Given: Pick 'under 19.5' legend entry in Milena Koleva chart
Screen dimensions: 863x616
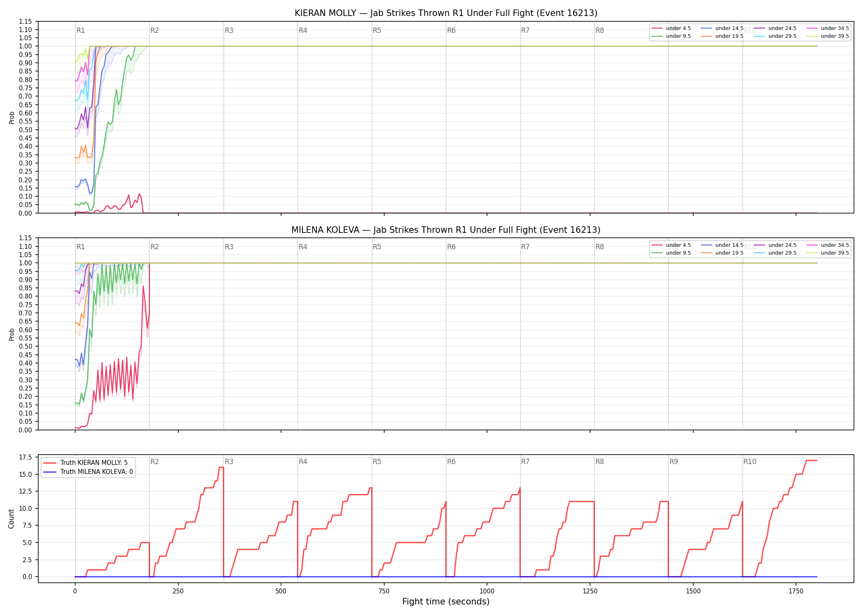Looking at the screenshot, I should (722, 253).
